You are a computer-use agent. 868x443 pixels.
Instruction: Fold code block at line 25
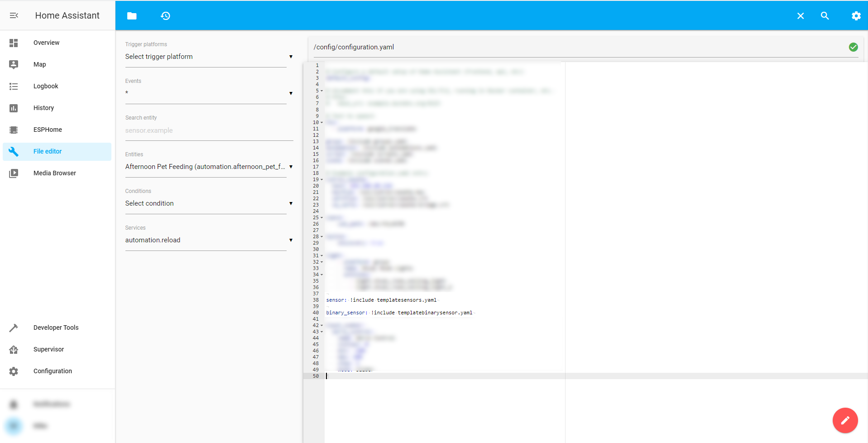click(322, 217)
